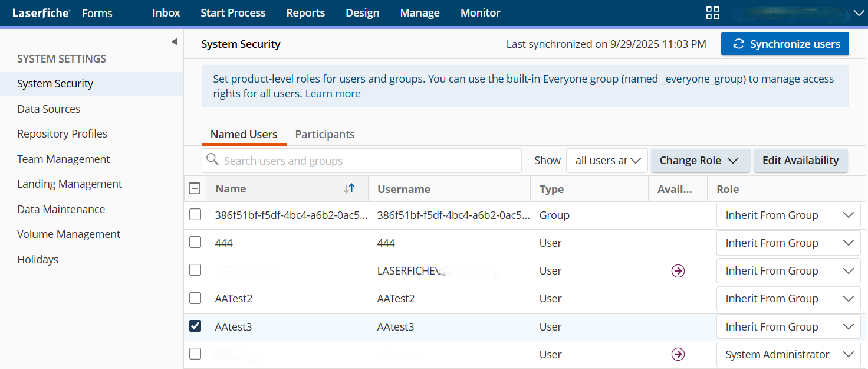Collapse the System Settings sidebar arrow
Image resolution: width=868 pixels, height=369 pixels.
174,42
